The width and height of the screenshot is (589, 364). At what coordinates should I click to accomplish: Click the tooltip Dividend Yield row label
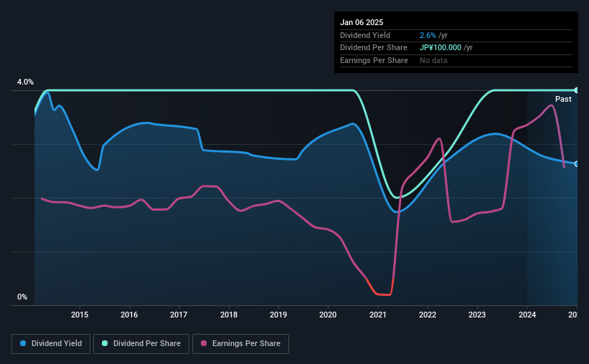tap(365, 35)
